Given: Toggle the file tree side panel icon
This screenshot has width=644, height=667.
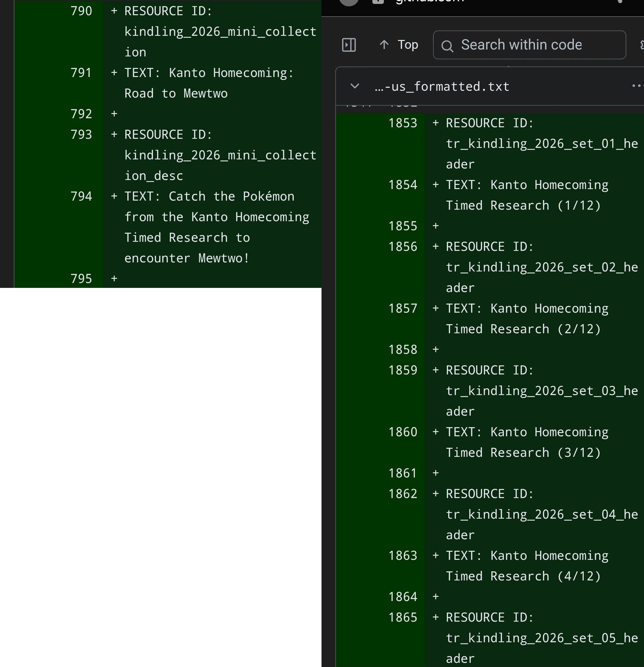Looking at the screenshot, I should tap(348, 45).
